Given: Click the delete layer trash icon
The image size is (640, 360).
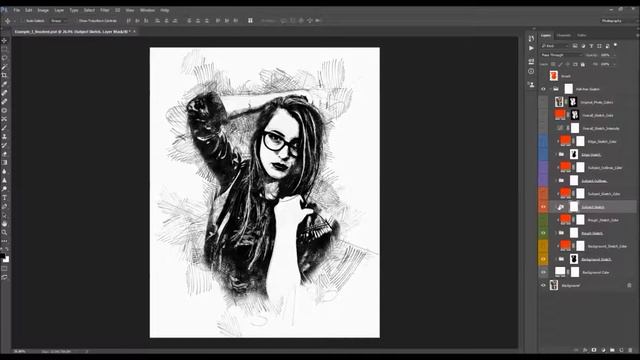Looking at the screenshot, I should 631,350.
